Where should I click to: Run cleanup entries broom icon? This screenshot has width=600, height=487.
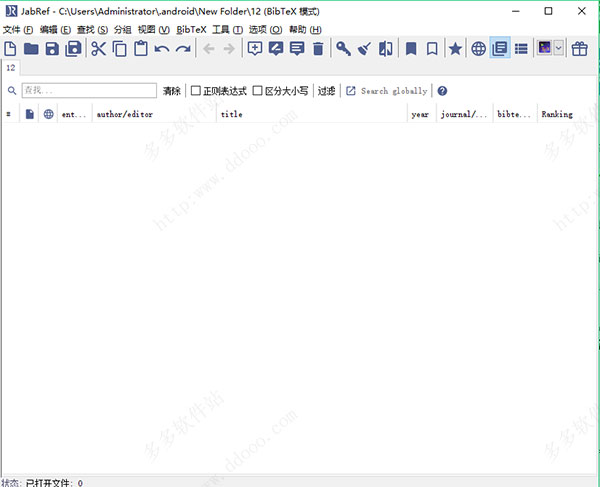coord(364,49)
